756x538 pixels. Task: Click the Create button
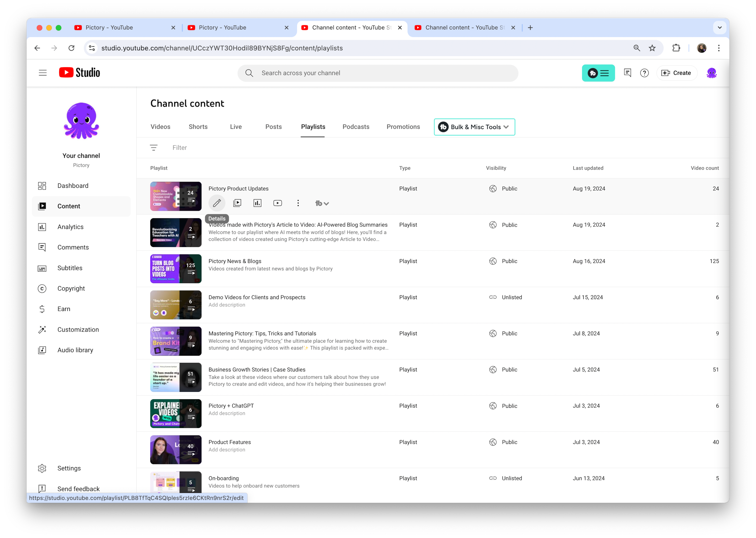[x=676, y=73]
